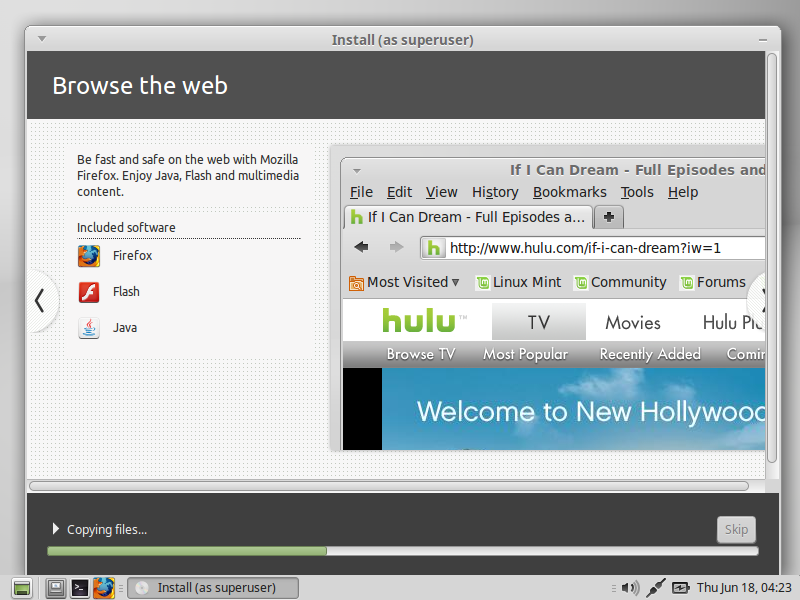The width and height of the screenshot is (800, 600).
Task: Open the window menu arrow in the title bar
Action: [42, 39]
